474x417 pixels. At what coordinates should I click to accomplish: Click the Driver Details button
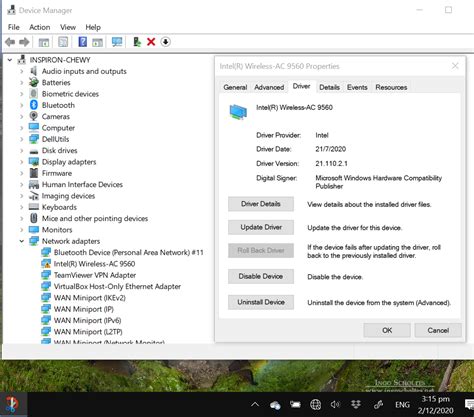pos(261,204)
